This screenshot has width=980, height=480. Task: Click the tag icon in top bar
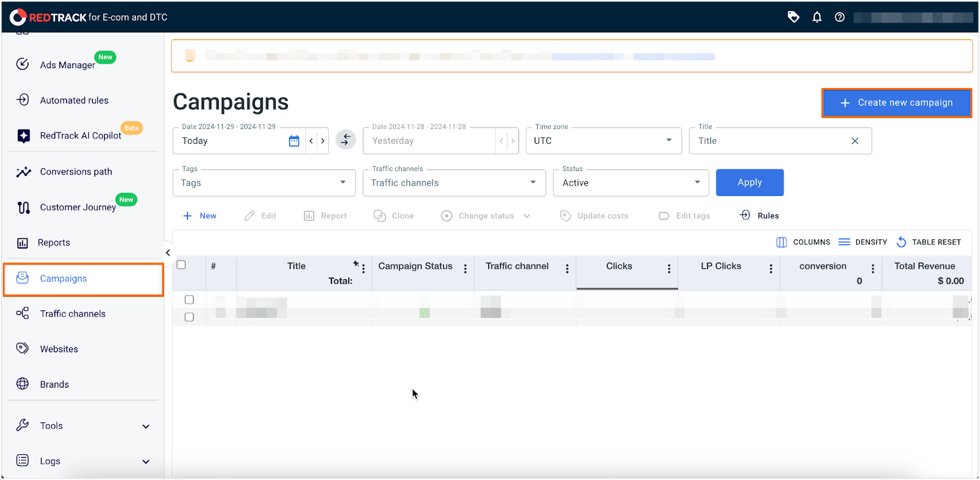click(x=793, y=17)
